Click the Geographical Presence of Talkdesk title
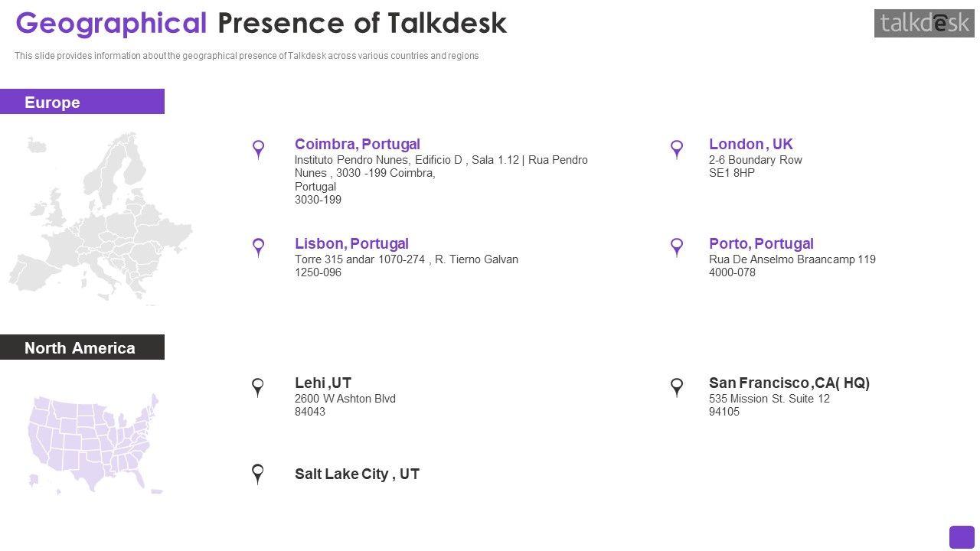This screenshot has height=551, width=980. point(261,23)
